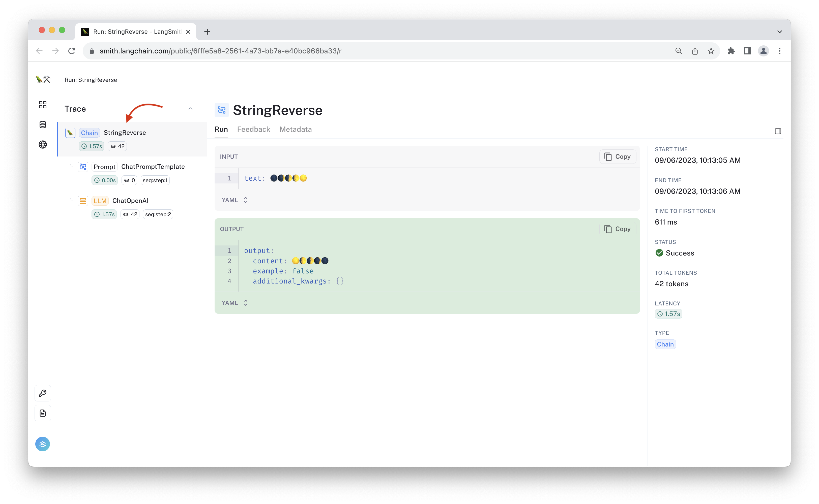The width and height of the screenshot is (819, 504).
Task: Open the Datasets database icon in sidebar
Action: pos(43,125)
